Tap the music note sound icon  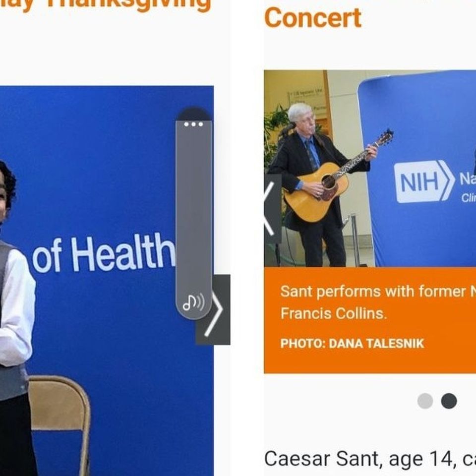193,302
